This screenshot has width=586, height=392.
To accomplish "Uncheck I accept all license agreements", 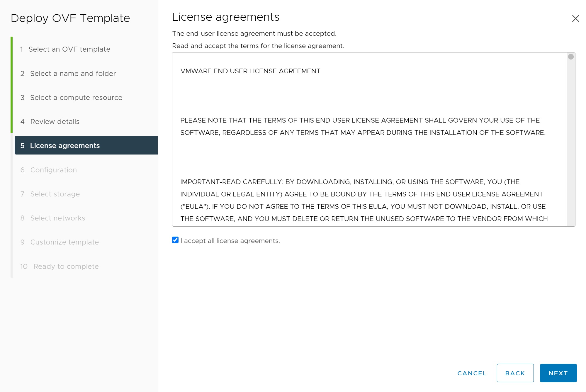I will click(175, 240).
